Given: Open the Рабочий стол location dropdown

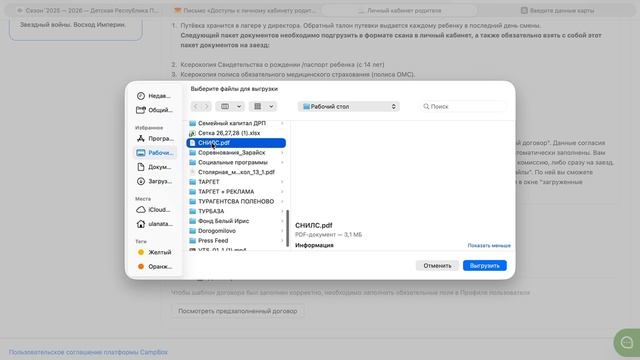Looking at the screenshot, I should [x=349, y=107].
